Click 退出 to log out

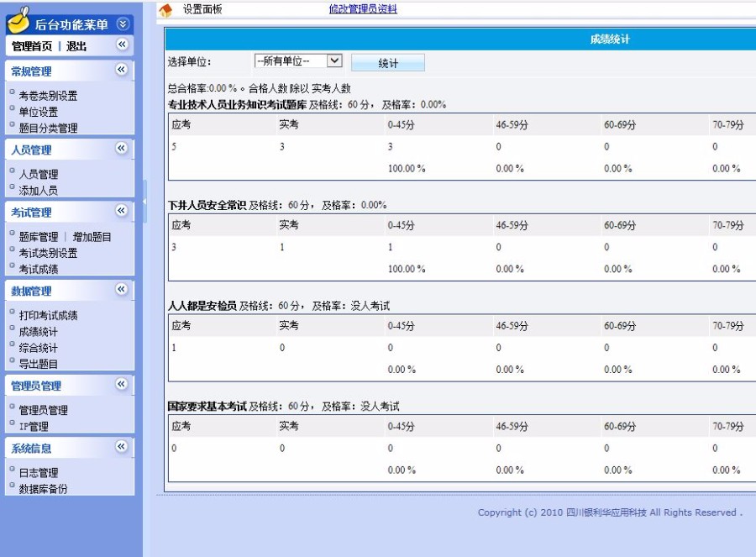(74, 45)
